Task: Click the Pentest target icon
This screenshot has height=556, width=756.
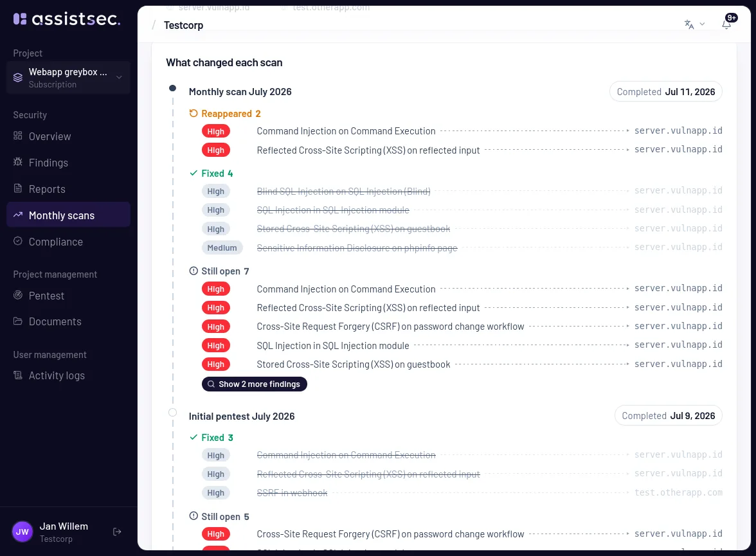Action: (x=18, y=295)
